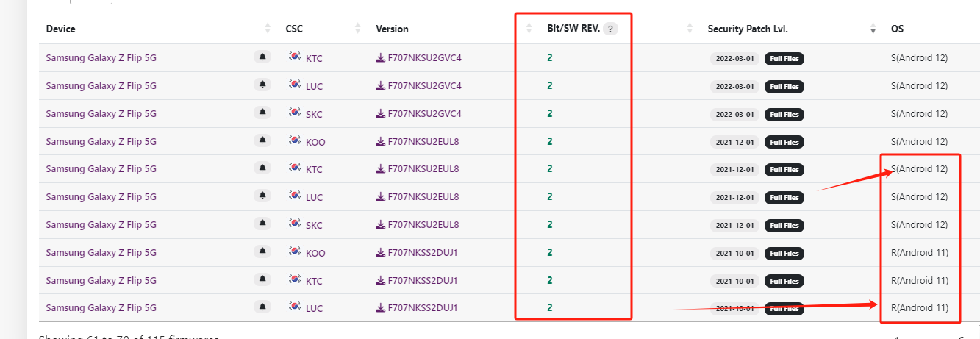Click the Full Files badge in the KOO F707NKSU2EUL8 row
Image resolution: width=980 pixels, height=339 pixels.
point(784,142)
